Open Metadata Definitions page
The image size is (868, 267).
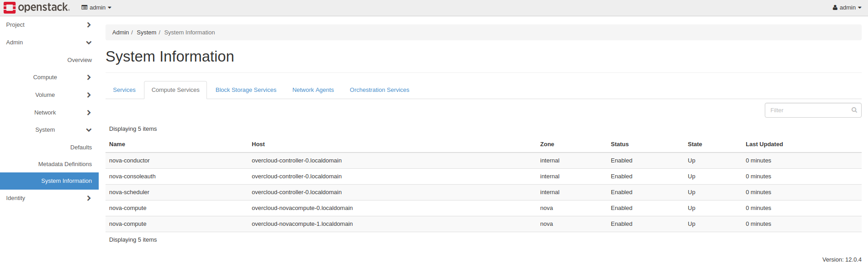[65, 164]
